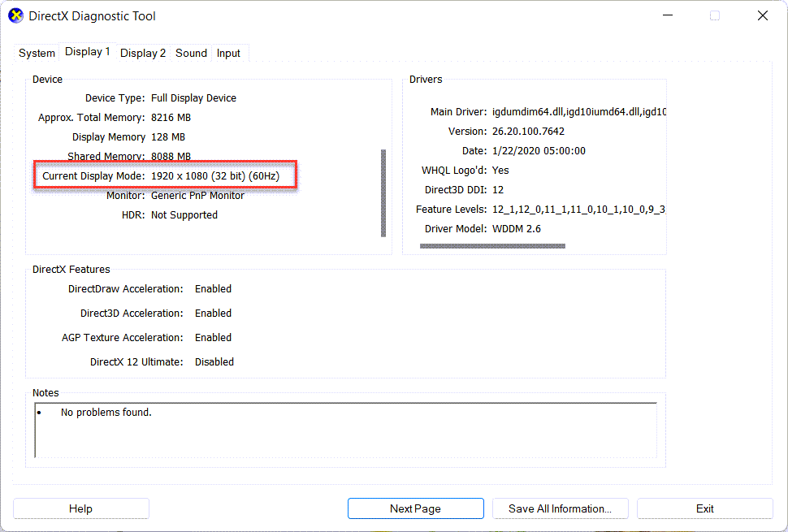Go to the Sound tab
This screenshot has height=532, width=788.
191,54
